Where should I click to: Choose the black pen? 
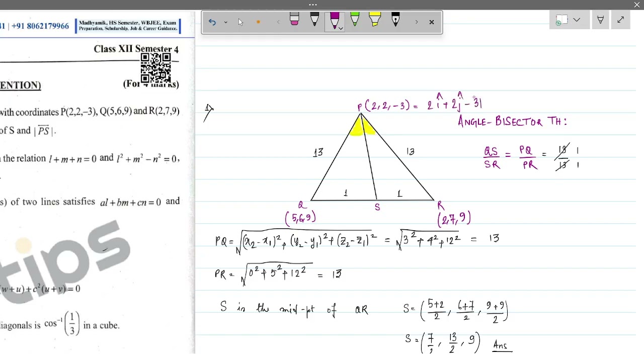314,20
